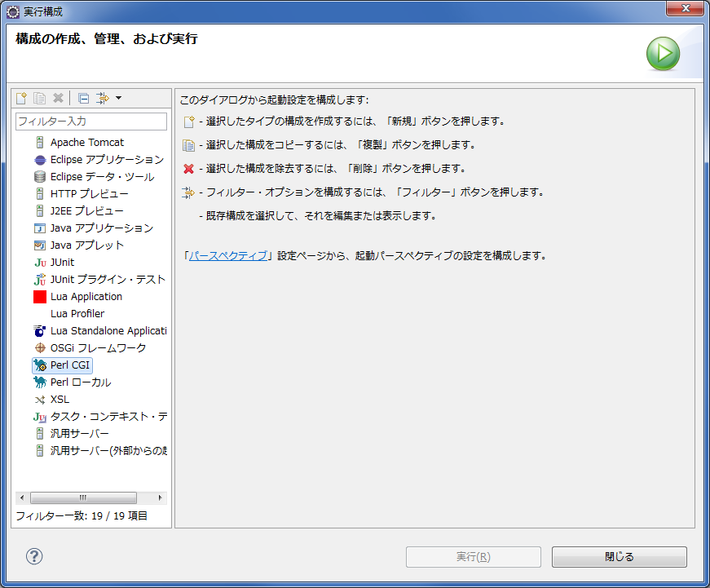Click the 閉じる button
Image resolution: width=710 pixels, height=588 pixels.
(619, 557)
